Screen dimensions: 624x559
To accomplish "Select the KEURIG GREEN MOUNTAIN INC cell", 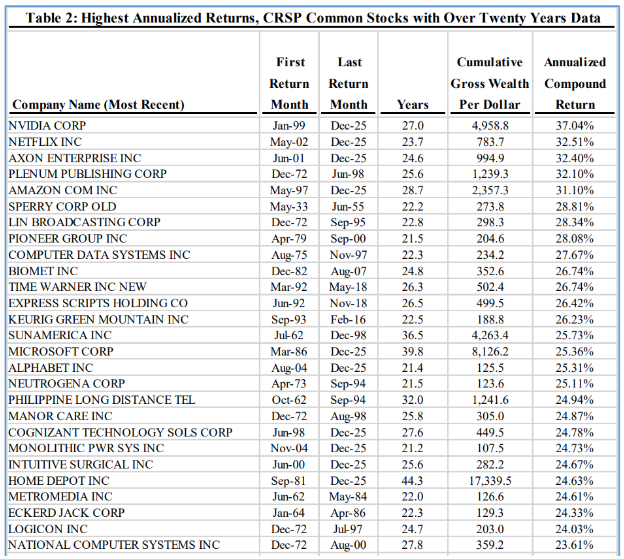I will (x=98, y=320).
